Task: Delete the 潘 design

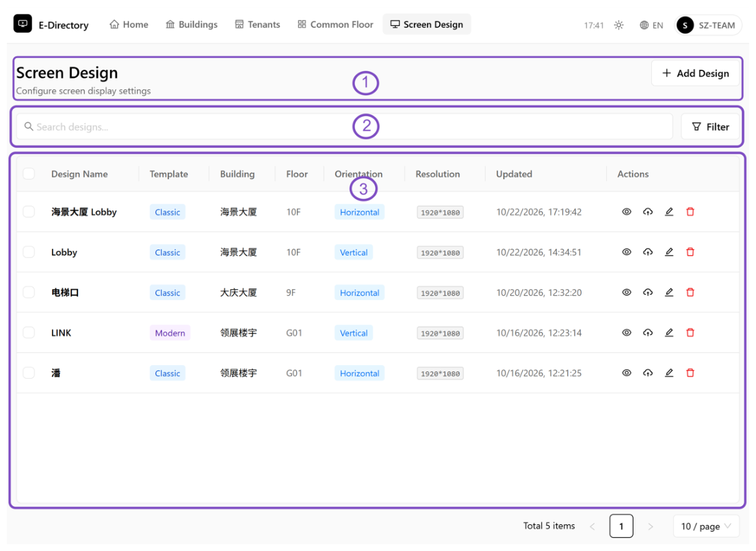Action: coord(690,373)
